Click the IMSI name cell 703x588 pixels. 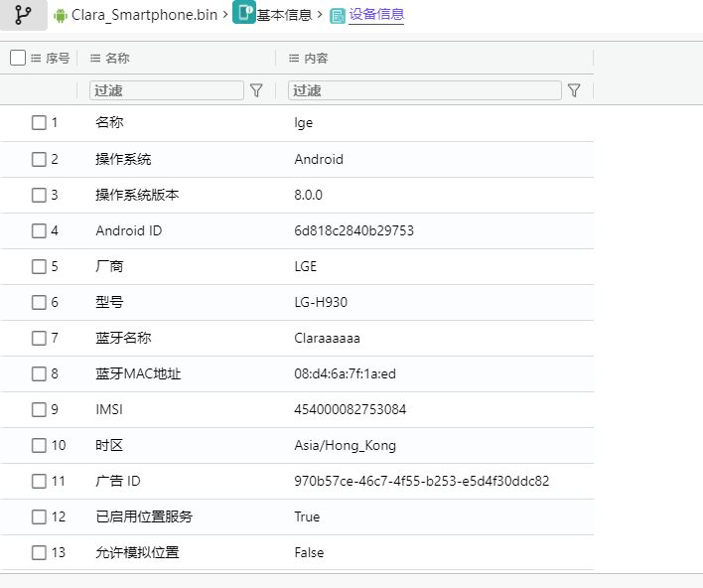pos(109,409)
